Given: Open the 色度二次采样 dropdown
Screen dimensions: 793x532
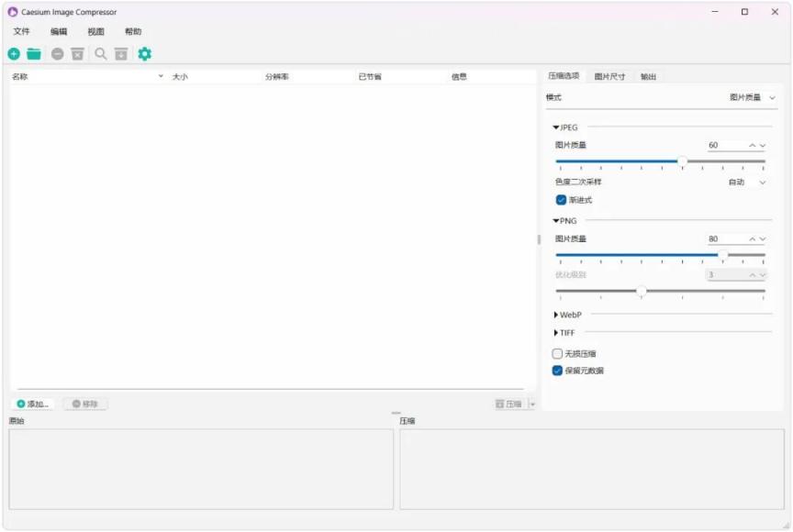Looking at the screenshot, I should point(747,183).
